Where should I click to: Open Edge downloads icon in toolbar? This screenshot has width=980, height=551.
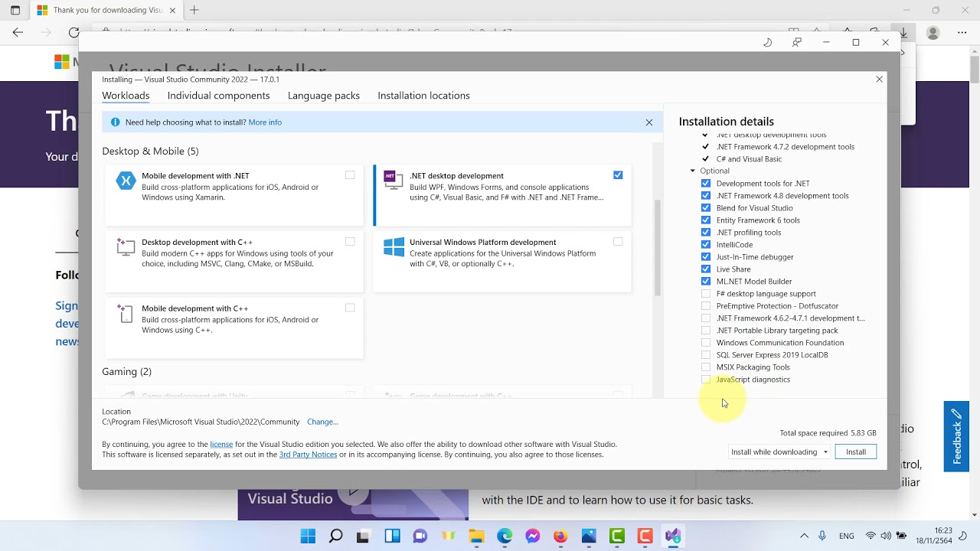tap(903, 32)
